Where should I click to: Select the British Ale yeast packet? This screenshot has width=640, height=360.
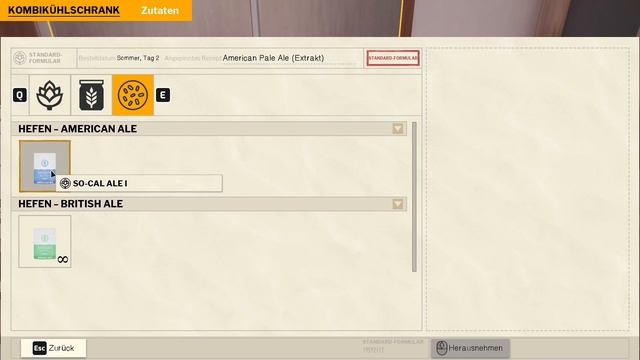(x=45, y=242)
